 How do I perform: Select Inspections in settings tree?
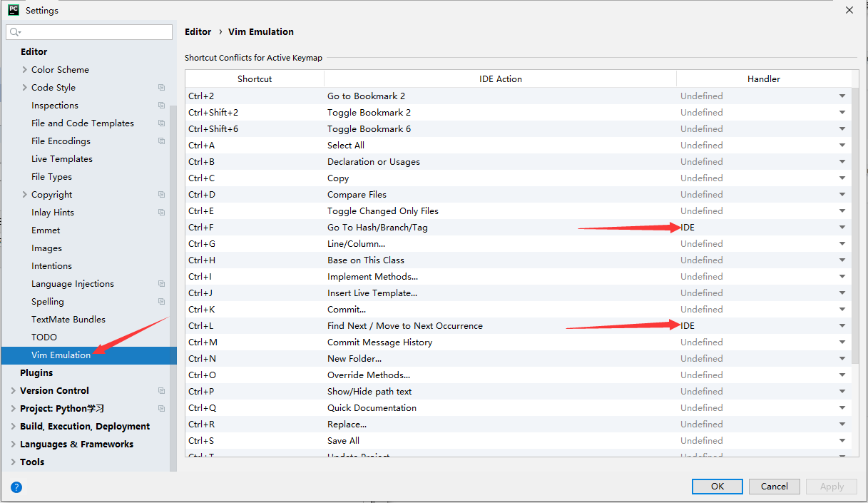click(x=55, y=106)
